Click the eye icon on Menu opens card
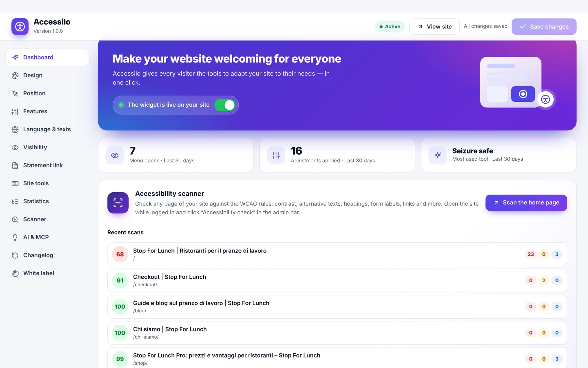 pyautogui.click(x=115, y=155)
